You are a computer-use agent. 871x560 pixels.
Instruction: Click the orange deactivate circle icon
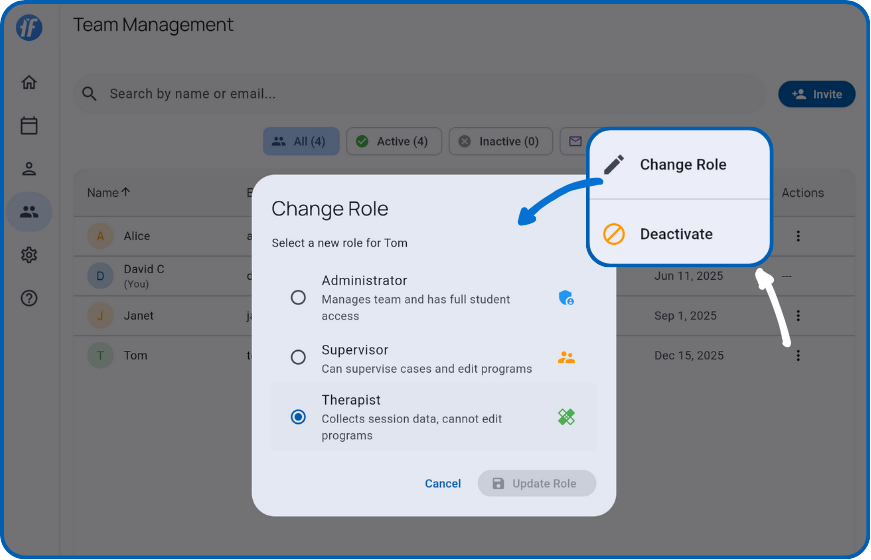(614, 234)
